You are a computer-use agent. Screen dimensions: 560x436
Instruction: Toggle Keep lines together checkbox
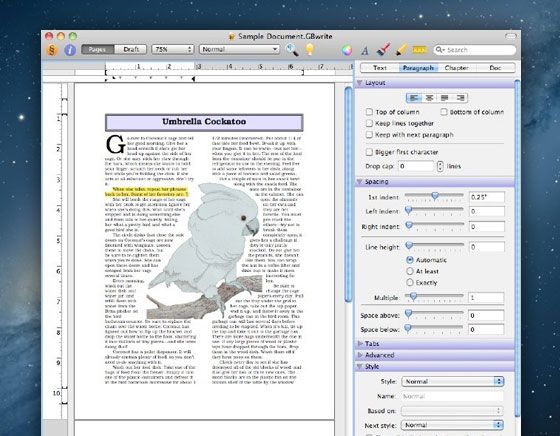[x=369, y=124]
